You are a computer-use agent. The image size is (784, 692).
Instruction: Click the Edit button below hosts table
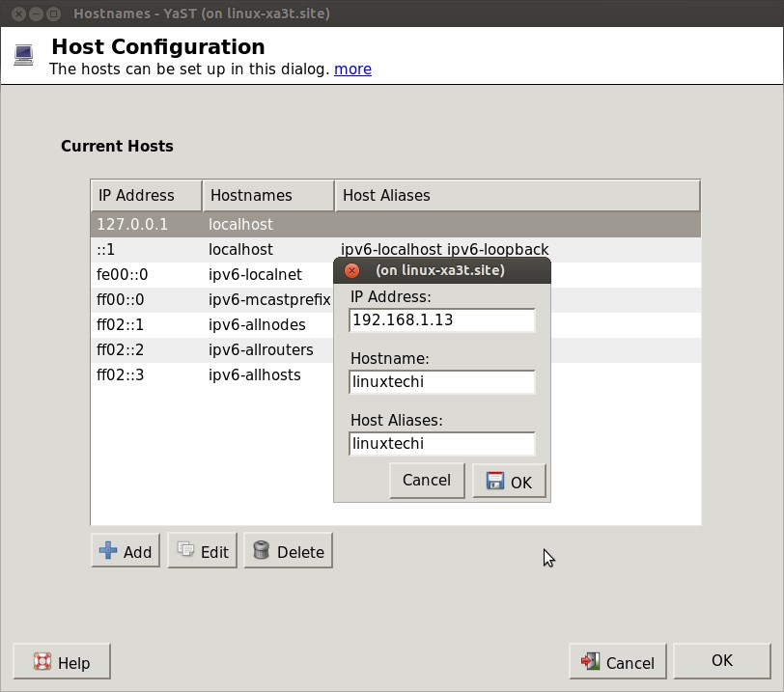(x=202, y=550)
